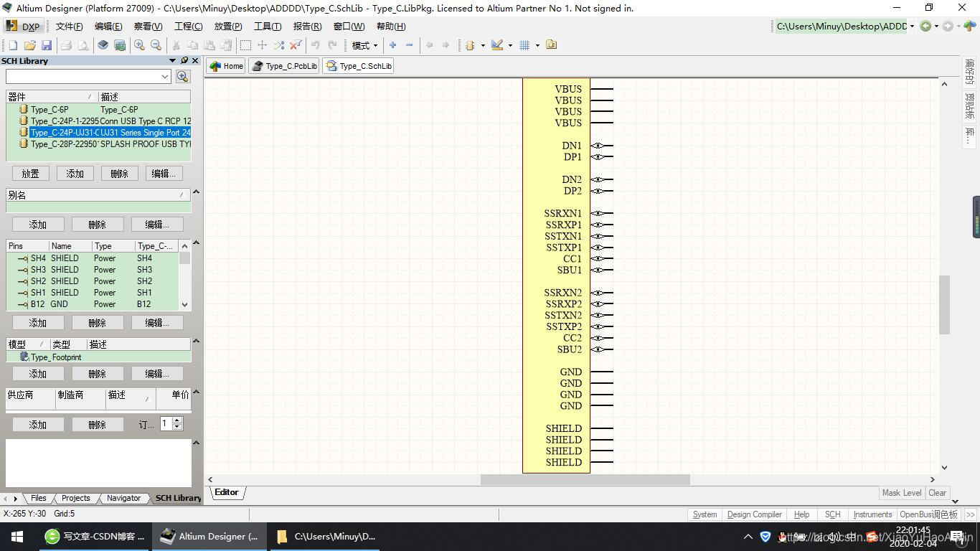The width and height of the screenshot is (980, 551).
Task: Select the B12 GND pin row
Action: (93, 304)
